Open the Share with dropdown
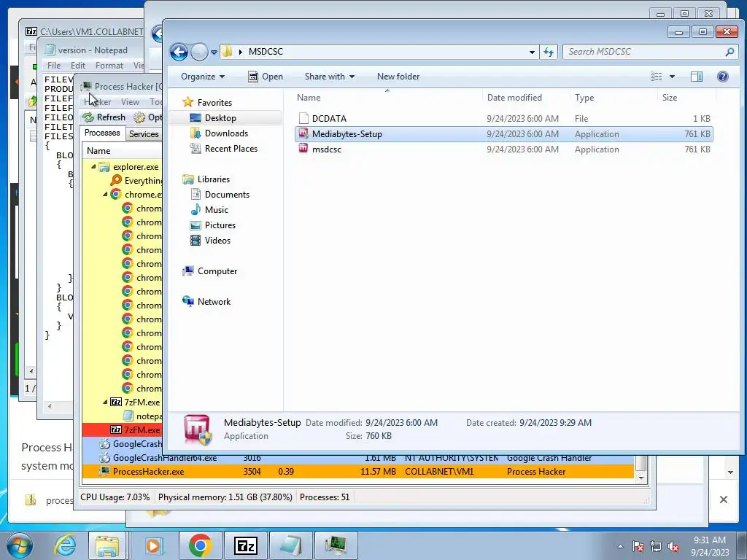The width and height of the screenshot is (747, 560). tap(330, 76)
